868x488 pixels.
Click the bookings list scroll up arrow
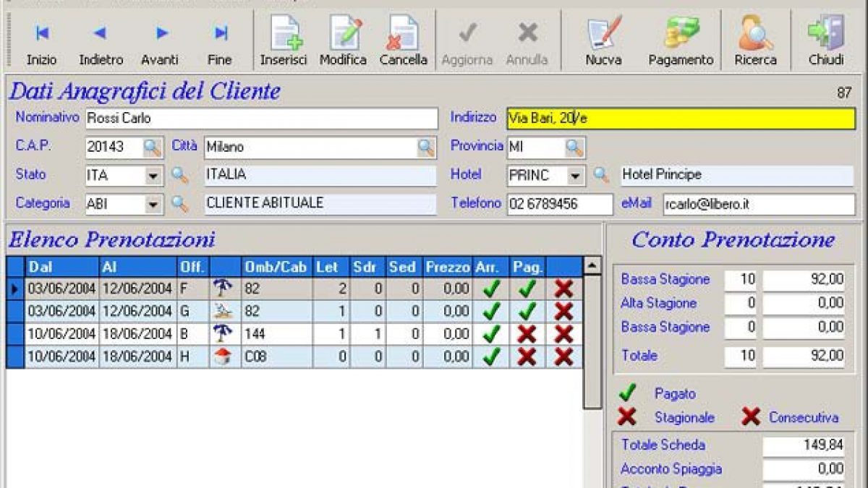click(x=592, y=266)
